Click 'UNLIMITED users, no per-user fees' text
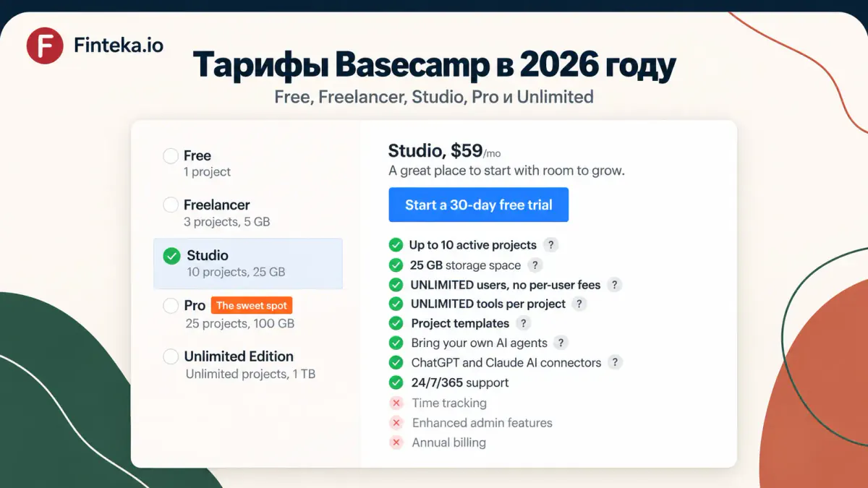 pyautogui.click(x=506, y=285)
